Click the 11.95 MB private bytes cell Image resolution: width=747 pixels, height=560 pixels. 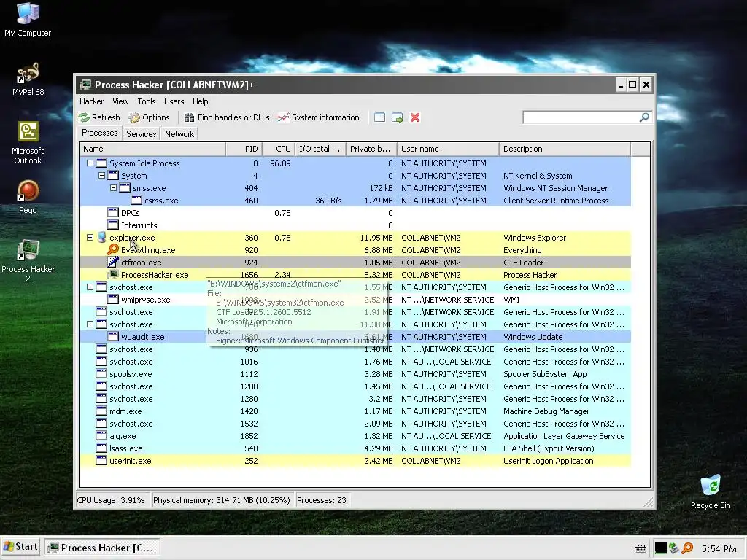376,238
